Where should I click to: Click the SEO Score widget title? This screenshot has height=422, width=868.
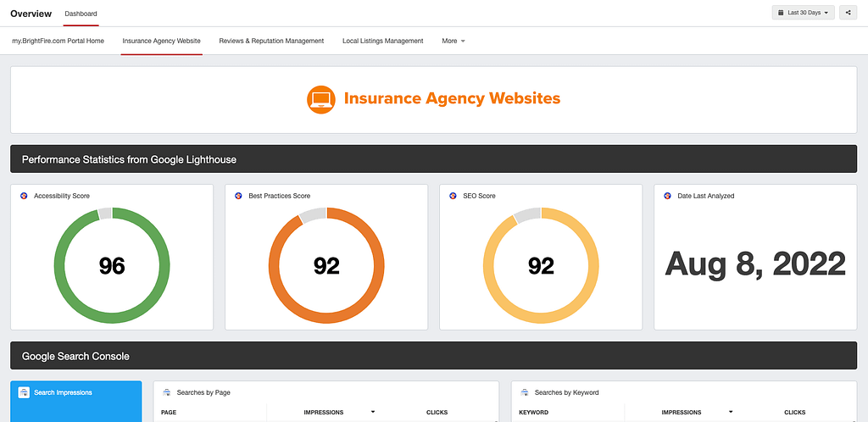click(480, 196)
